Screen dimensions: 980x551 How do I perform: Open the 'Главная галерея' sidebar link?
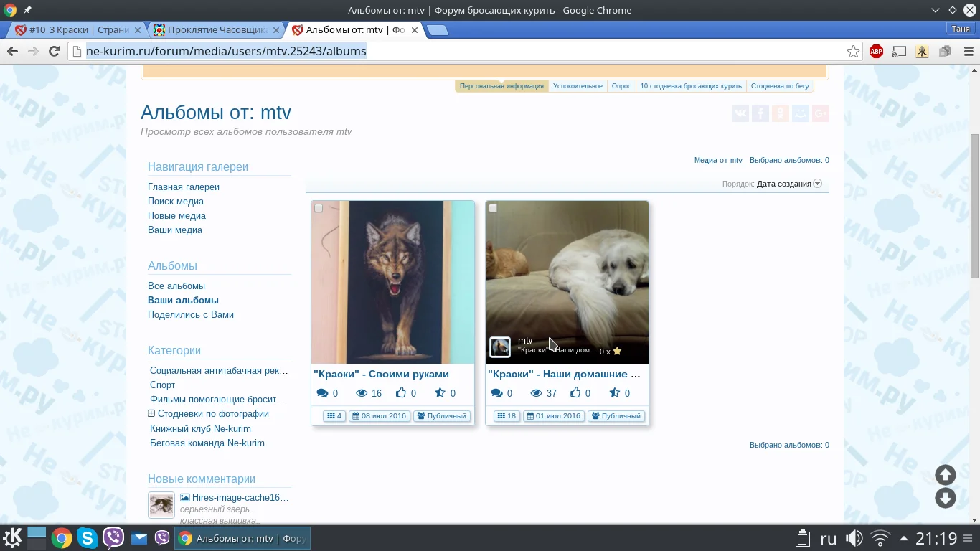point(184,187)
